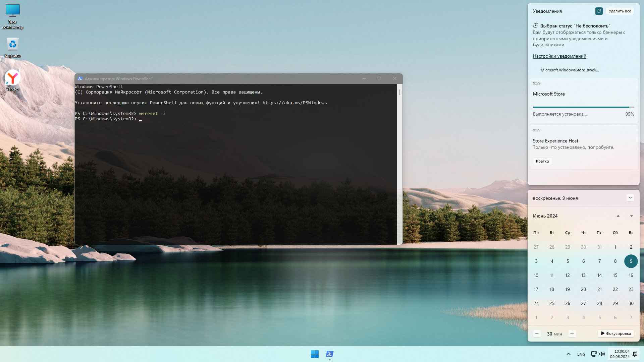
Task: Open the Start menu
Action: click(x=315, y=354)
